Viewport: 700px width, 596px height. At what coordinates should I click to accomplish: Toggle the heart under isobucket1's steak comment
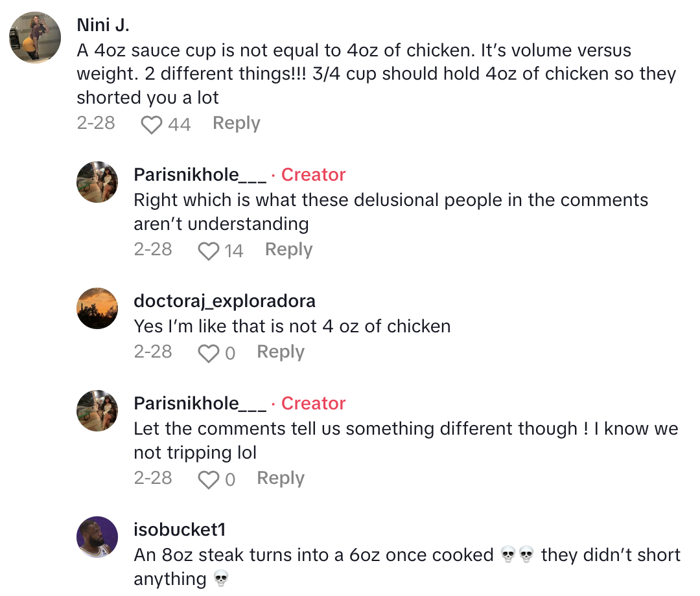click(x=209, y=595)
